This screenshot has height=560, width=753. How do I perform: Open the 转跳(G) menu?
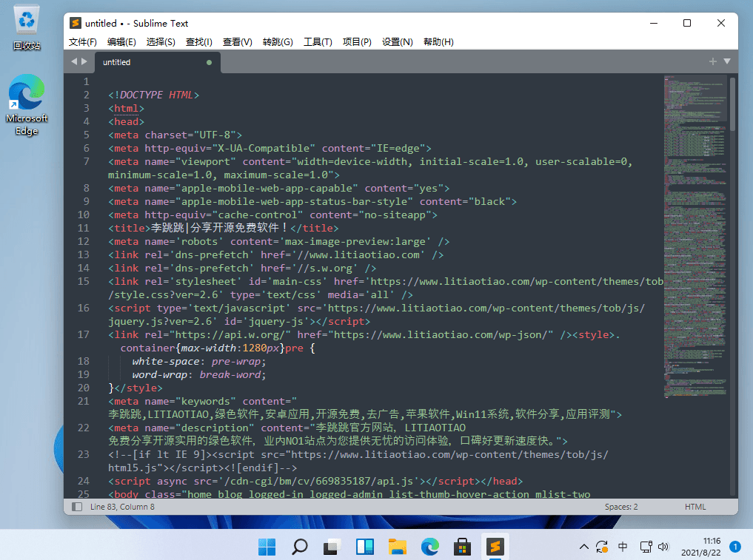tap(278, 41)
